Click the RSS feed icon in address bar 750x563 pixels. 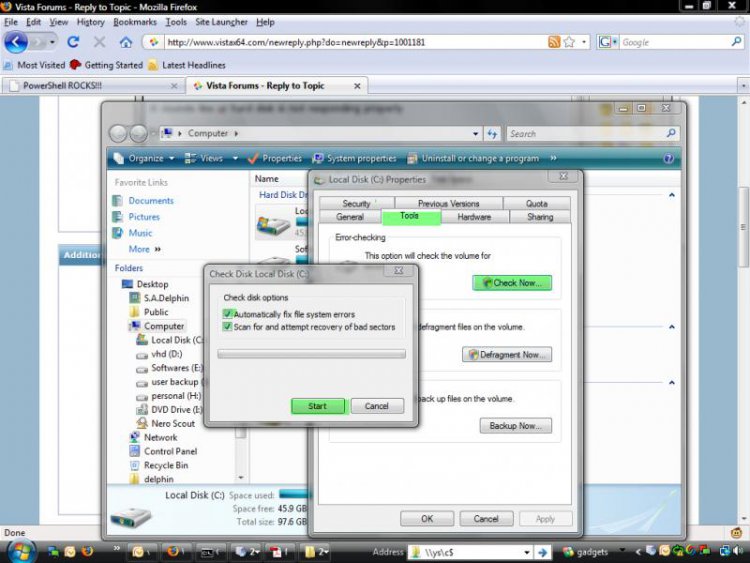[x=554, y=42]
